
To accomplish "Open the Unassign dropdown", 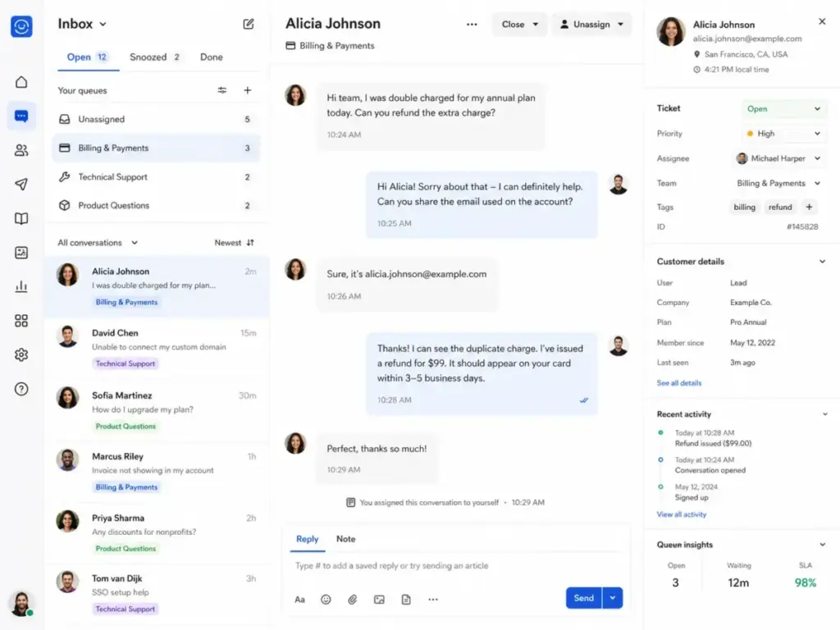I will pyautogui.click(x=592, y=24).
